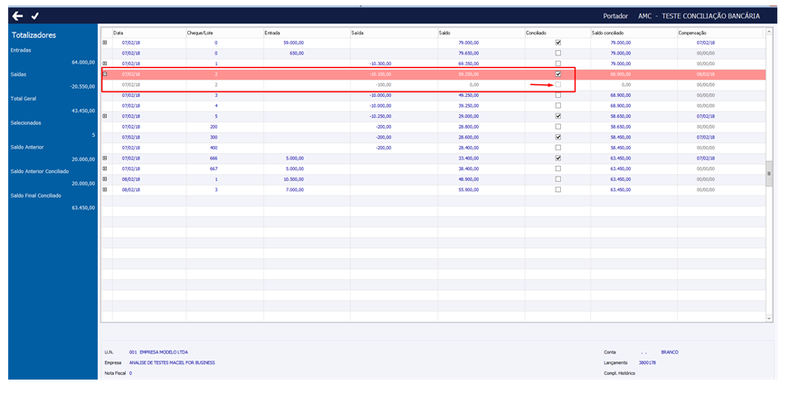Check Conciliado for the Saldo 69.350,00 row
The width and height of the screenshot is (800, 405).
[558, 64]
